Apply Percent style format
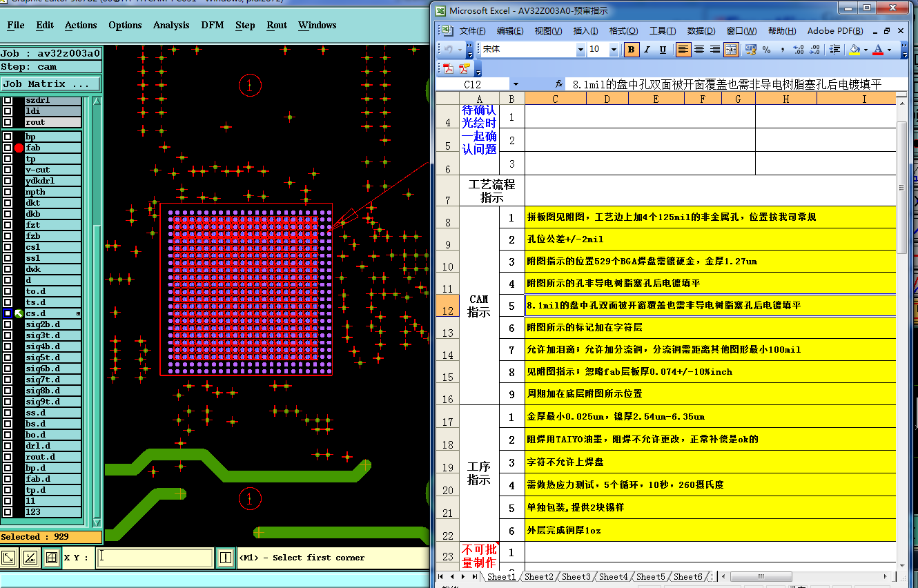Screen dimensions: 918x588 [x=767, y=50]
